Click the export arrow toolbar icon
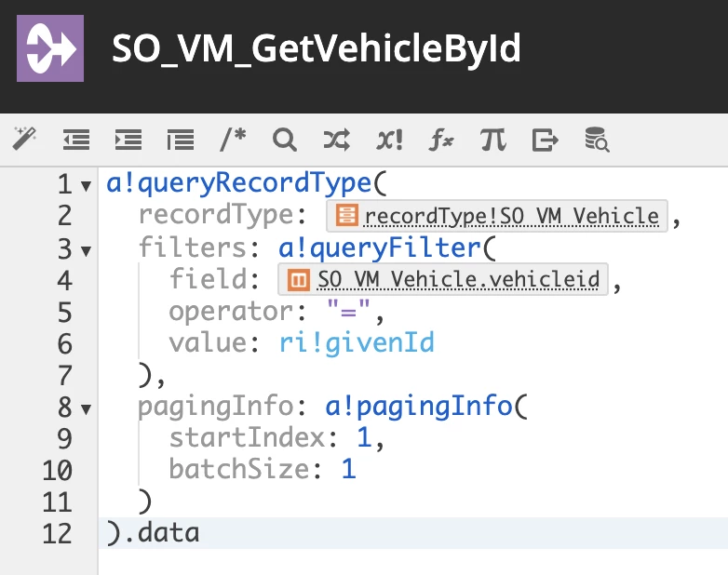 click(x=546, y=140)
